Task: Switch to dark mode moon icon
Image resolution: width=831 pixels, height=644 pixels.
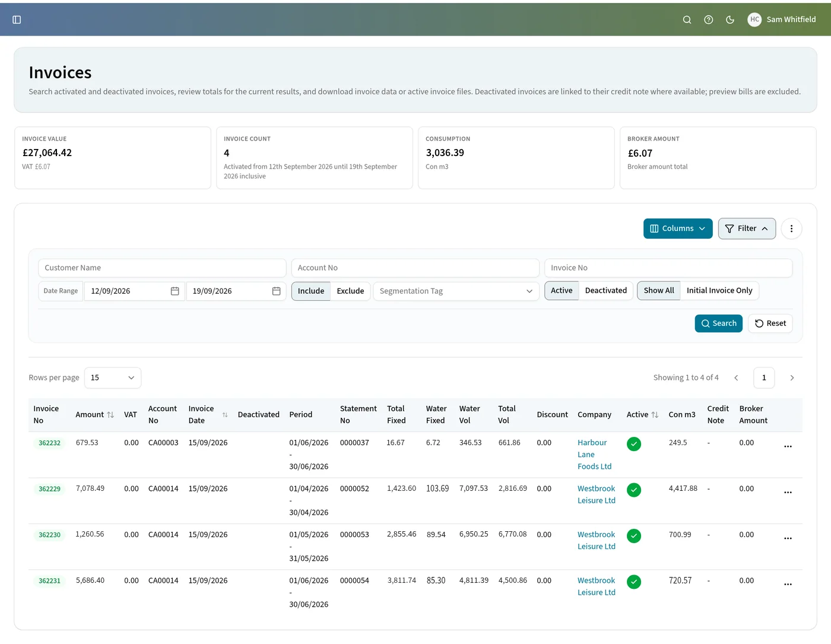Action: (x=730, y=20)
